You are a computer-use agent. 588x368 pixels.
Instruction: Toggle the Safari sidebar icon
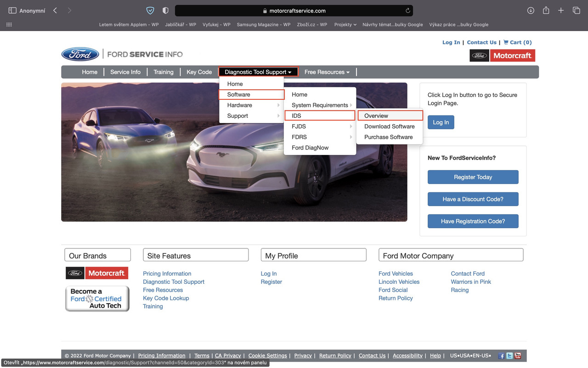pyautogui.click(x=12, y=11)
